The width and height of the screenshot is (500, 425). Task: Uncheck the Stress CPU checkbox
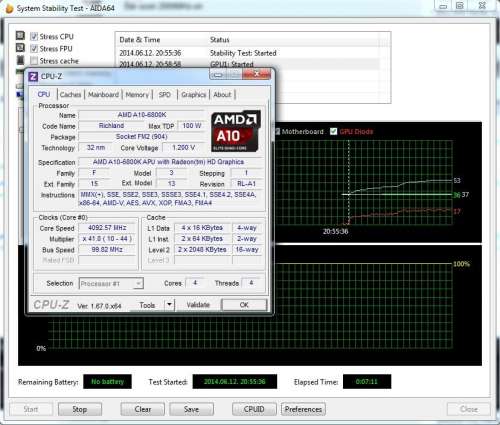(x=34, y=36)
